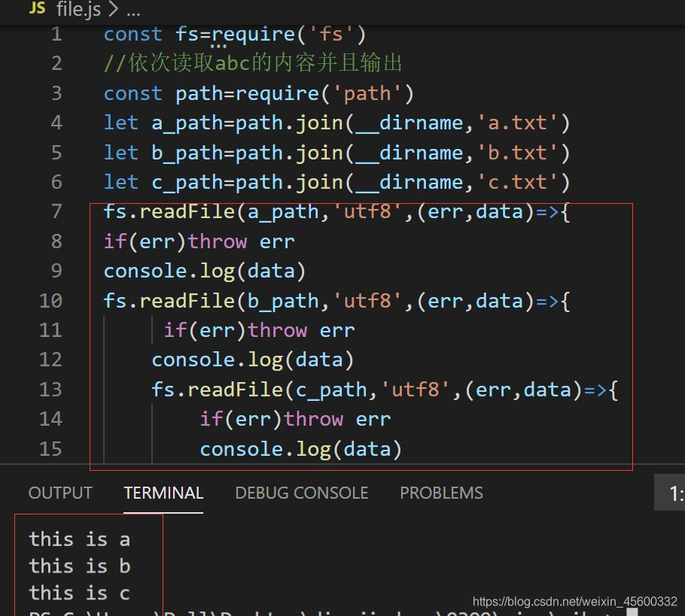
Task: Select file.js in the breadcrumb
Action: click(x=78, y=9)
